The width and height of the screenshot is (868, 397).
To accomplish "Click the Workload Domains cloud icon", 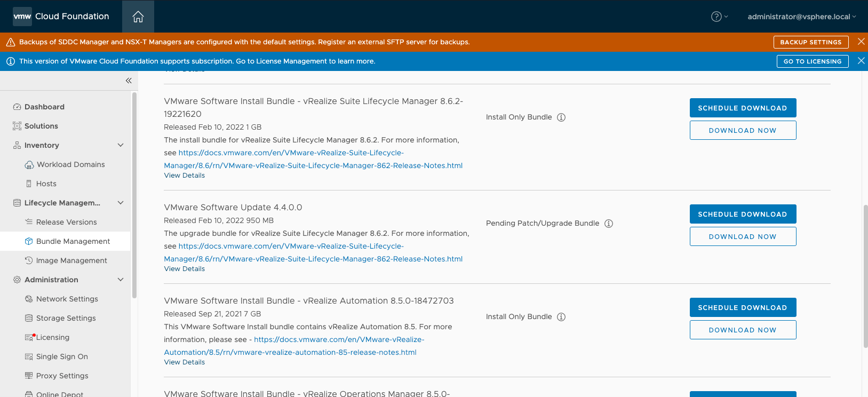I will [29, 165].
